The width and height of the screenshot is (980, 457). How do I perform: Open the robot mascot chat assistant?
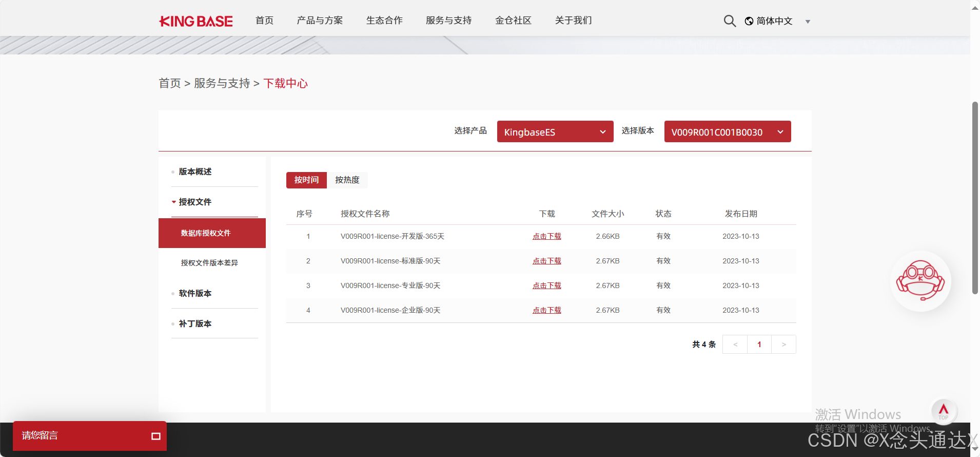click(920, 281)
